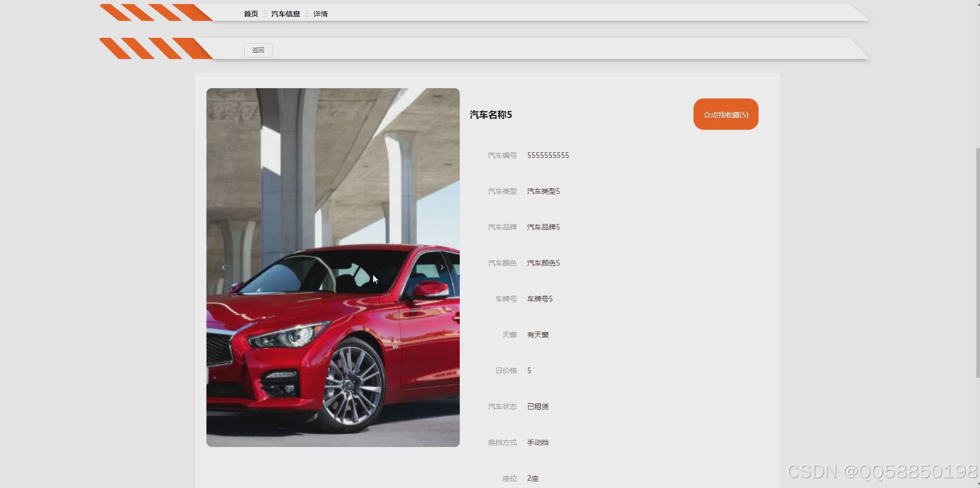Click the 车牌号5 field value

pos(539,298)
